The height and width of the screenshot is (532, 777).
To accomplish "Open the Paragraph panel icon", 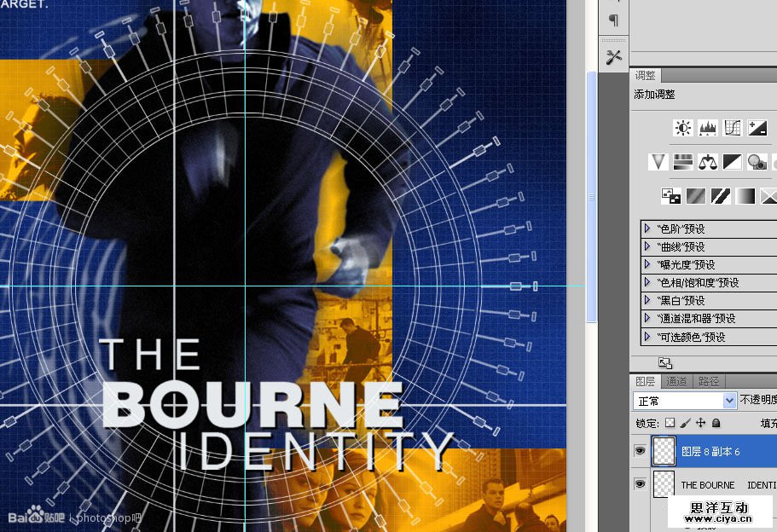I will pos(613,20).
